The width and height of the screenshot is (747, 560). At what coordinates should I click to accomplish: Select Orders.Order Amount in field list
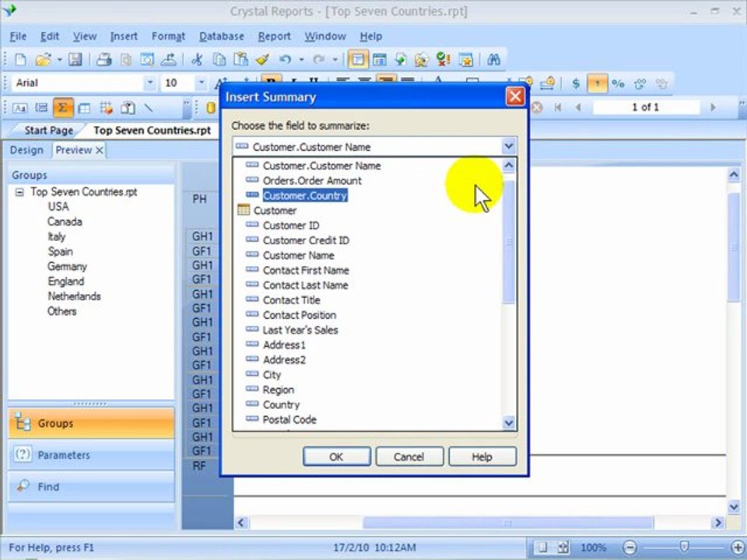click(x=312, y=180)
